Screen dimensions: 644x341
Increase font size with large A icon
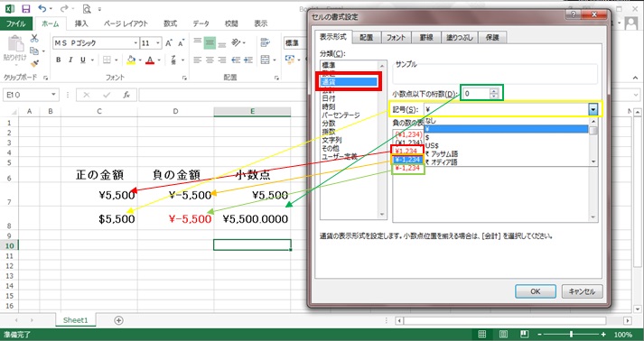click(x=169, y=42)
